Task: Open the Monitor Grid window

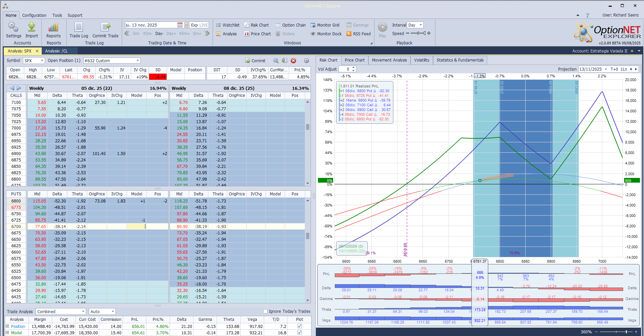Action: tap(325, 25)
